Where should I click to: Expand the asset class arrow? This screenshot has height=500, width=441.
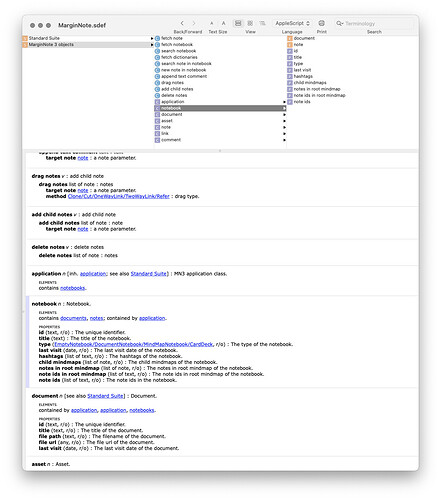point(284,121)
